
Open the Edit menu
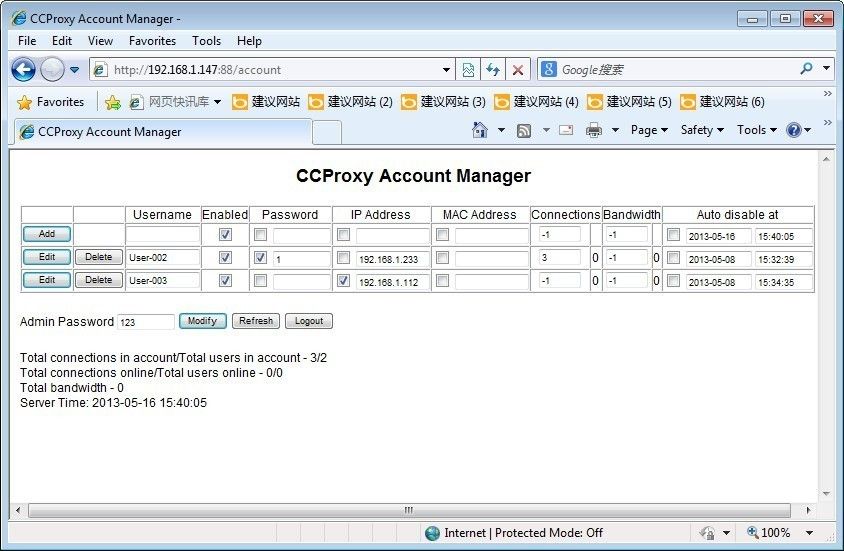tap(62, 41)
